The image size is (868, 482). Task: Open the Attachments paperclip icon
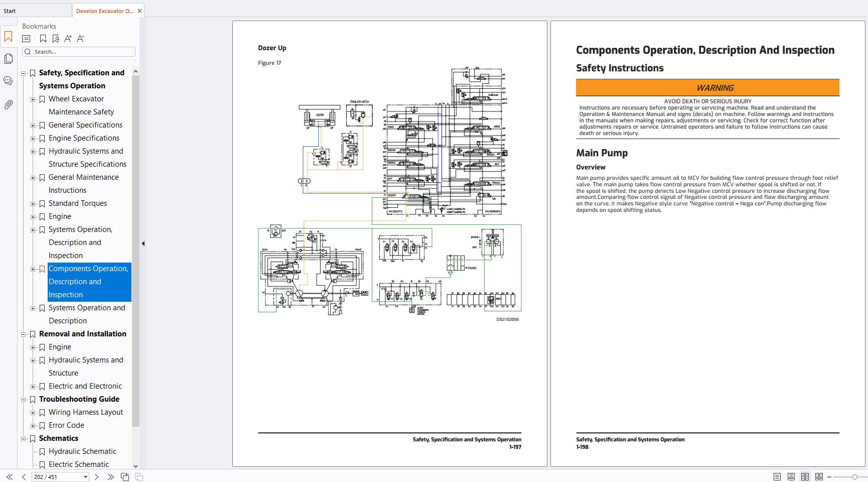click(x=8, y=104)
